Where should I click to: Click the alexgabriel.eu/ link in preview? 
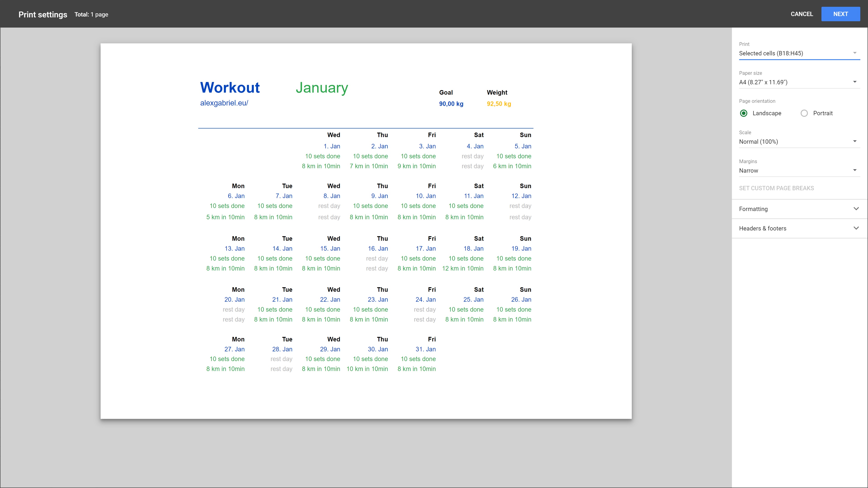click(x=224, y=103)
